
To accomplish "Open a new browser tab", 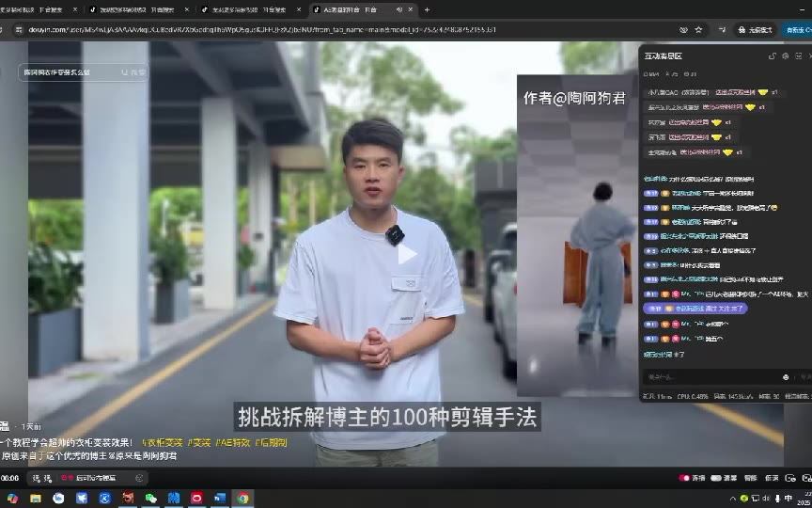I will [x=427, y=9].
